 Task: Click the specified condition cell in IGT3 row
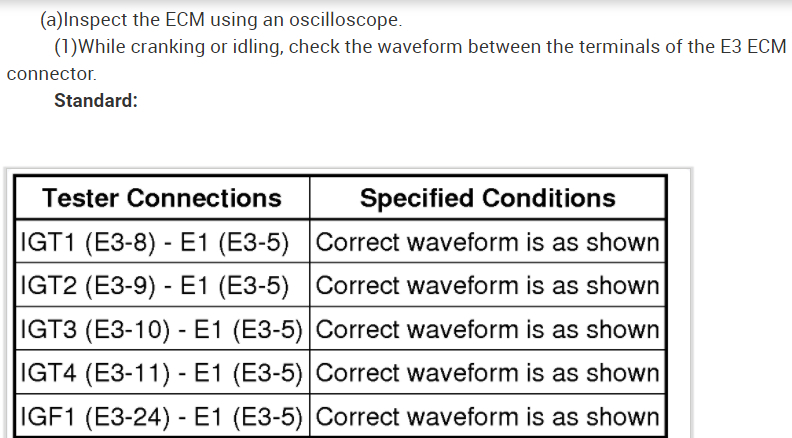487,330
